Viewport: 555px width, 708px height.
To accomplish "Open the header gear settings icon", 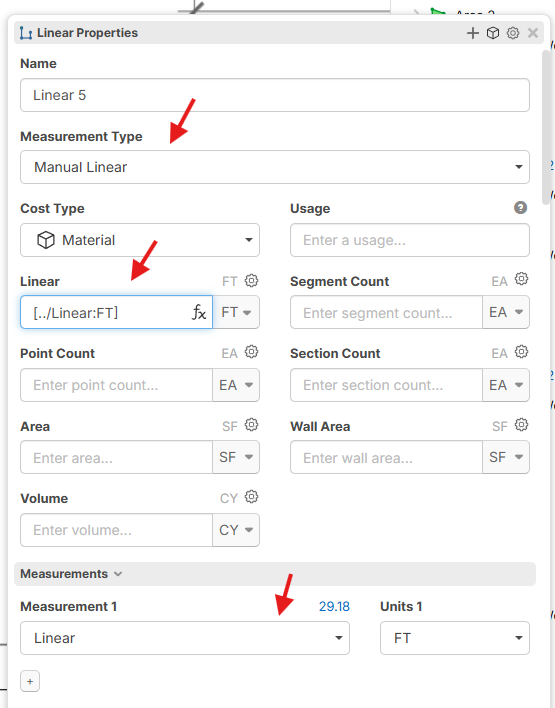I will tap(513, 33).
